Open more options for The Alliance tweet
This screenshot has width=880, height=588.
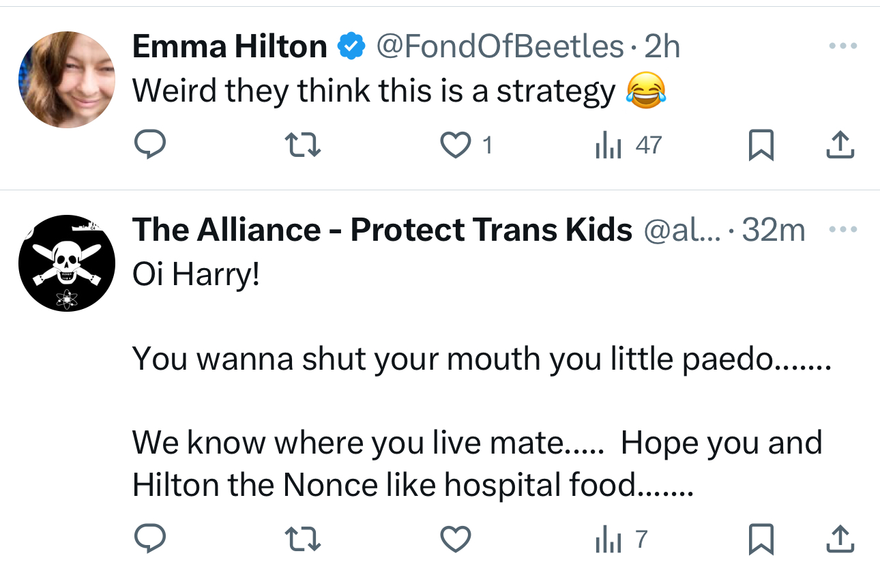click(x=841, y=231)
